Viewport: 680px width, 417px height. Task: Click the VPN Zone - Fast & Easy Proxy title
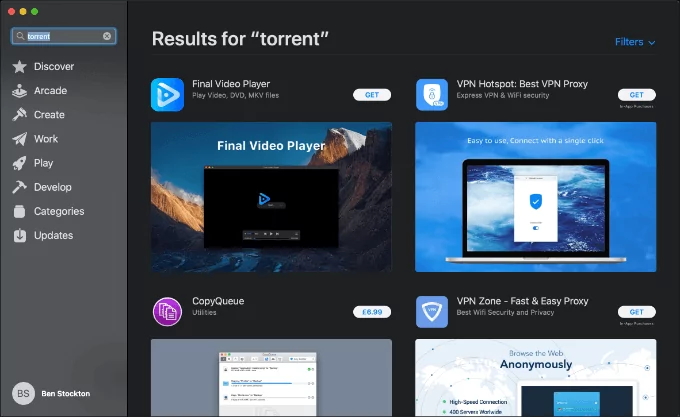(523, 301)
